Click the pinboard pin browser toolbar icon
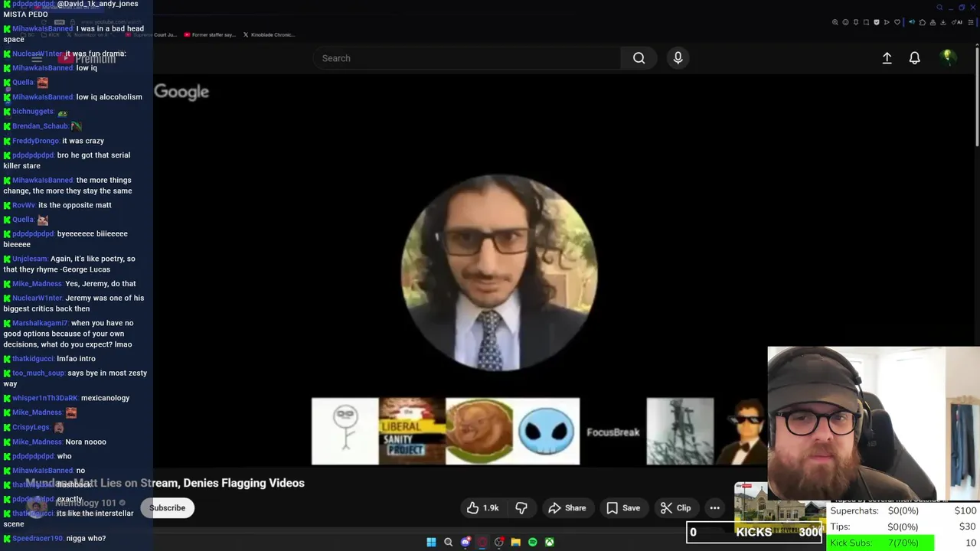Viewport: 980px width, 551px height. (856, 22)
